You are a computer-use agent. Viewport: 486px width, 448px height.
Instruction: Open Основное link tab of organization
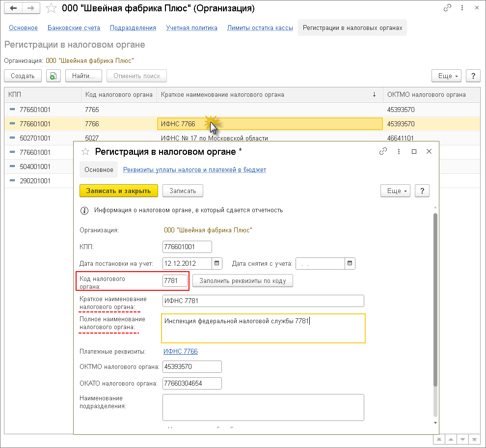[23, 28]
